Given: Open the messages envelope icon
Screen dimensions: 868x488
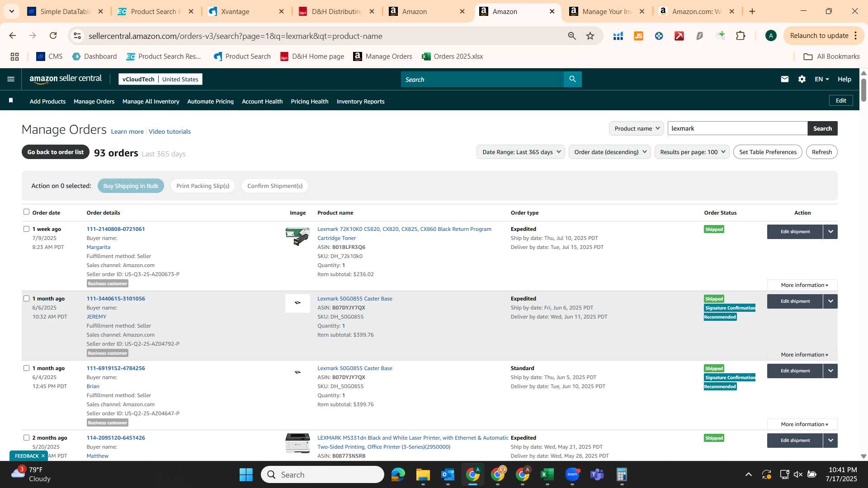Looking at the screenshot, I should (x=784, y=79).
